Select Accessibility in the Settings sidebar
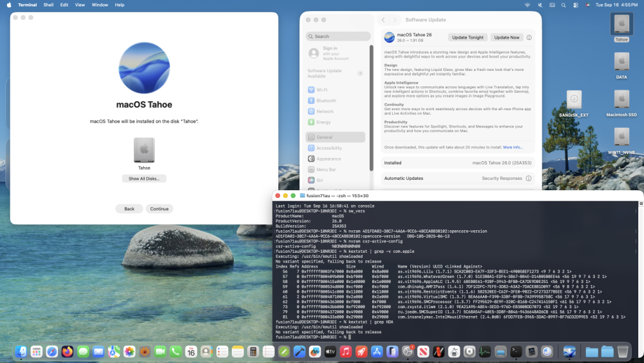This screenshot has width=644, height=363. 335,148
